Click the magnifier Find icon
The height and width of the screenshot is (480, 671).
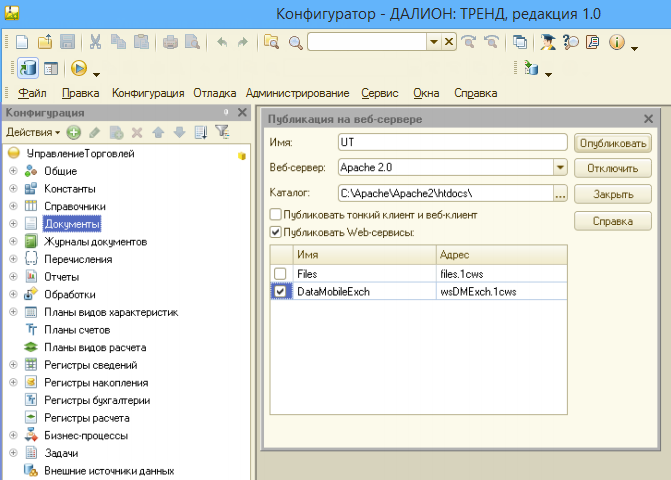295,42
